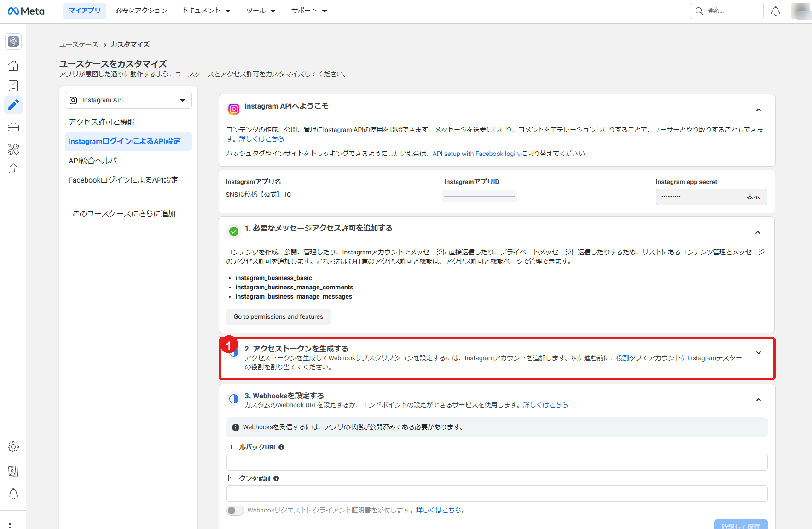The image size is (812, 529).
Task: Collapse the Instagram APIへようこそ card
Action: (x=759, y=110)
